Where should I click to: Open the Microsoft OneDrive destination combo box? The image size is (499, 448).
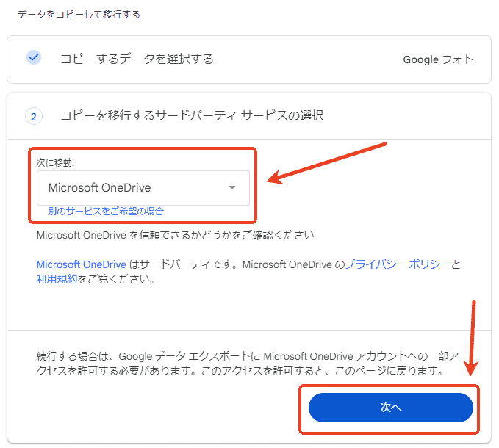tap(143, 188)
